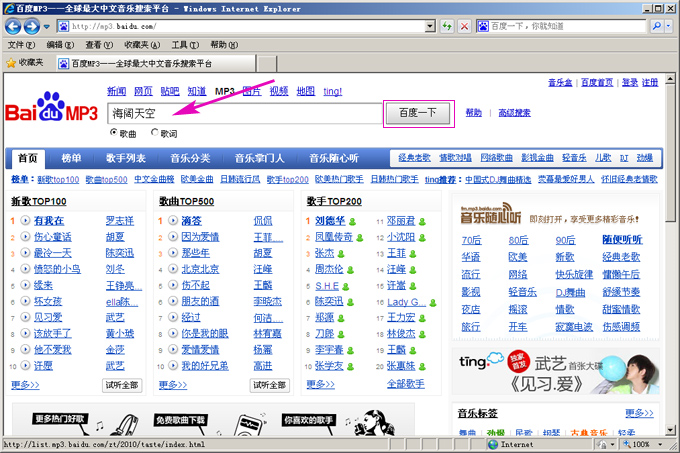
Task: Play the song 我的好兄弟 via its play icon
Action: pos(173,365)
